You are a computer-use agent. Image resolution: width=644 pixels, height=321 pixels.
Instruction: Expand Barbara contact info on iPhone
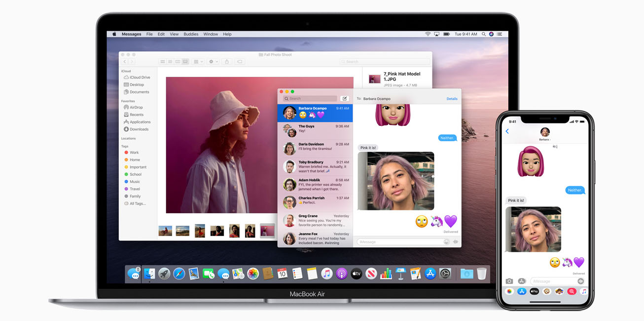tap(545, 140)
